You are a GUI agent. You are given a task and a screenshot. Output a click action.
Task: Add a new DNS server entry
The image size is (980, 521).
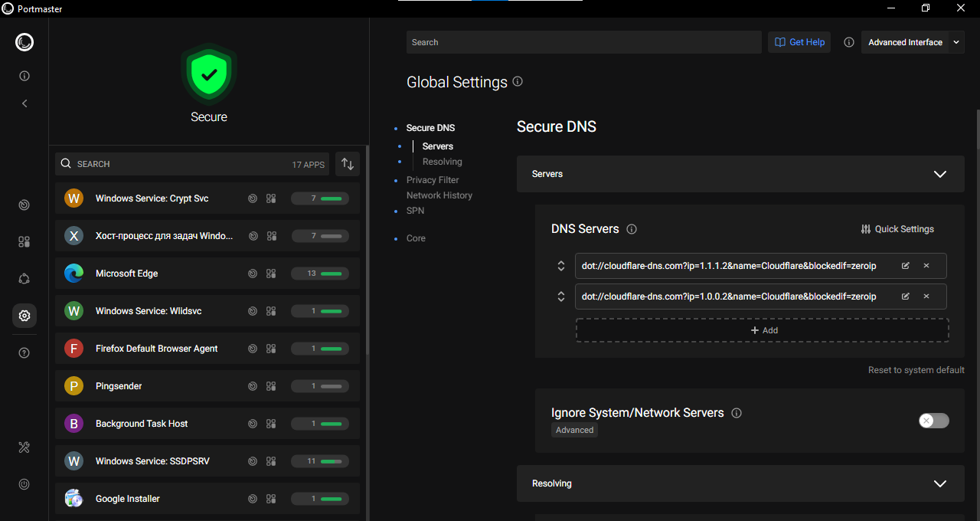tap(763, 330)
